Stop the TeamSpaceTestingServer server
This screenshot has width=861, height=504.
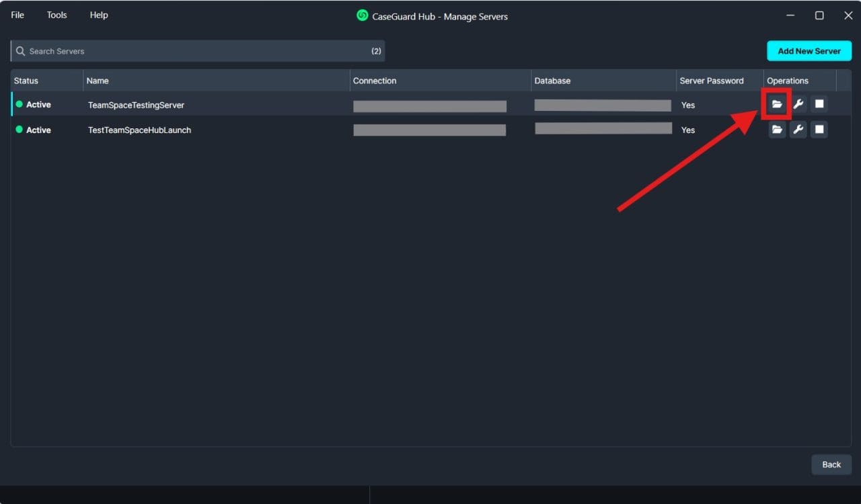point(819,104)
